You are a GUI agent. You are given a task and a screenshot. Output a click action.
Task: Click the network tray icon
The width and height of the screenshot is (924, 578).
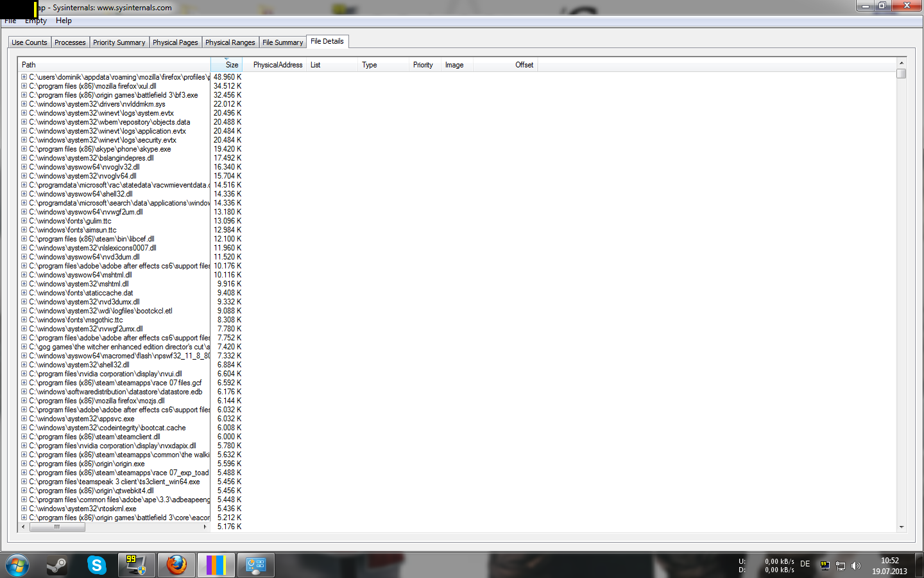(841, 566)
